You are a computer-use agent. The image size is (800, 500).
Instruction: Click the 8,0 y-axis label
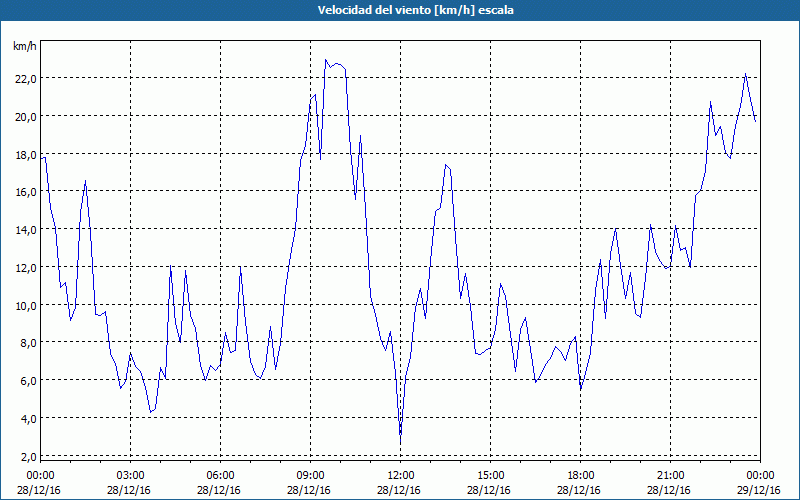click(x=28, y=343)
